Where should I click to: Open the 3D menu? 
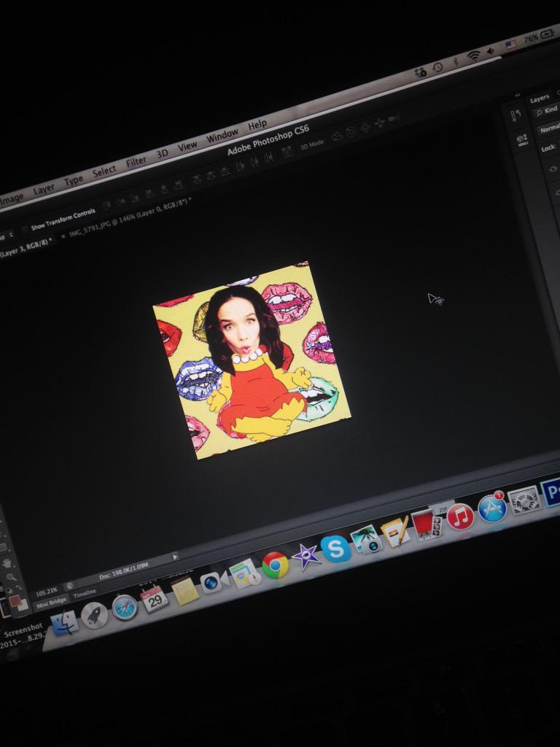162,154
